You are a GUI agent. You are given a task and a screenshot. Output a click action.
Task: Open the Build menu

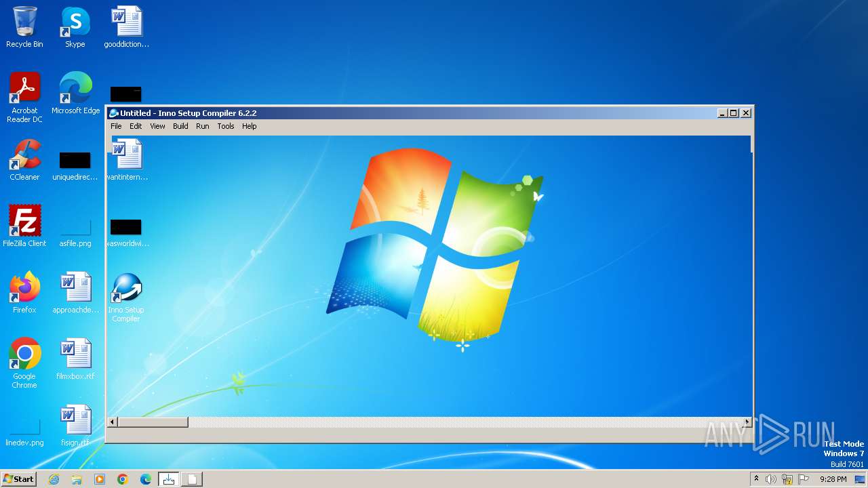[180, 126]
